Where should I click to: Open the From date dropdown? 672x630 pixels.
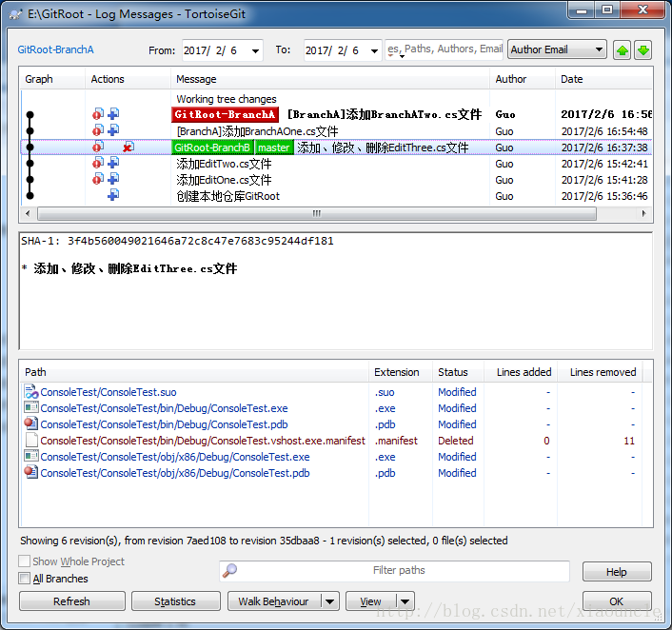coord(255,51)
